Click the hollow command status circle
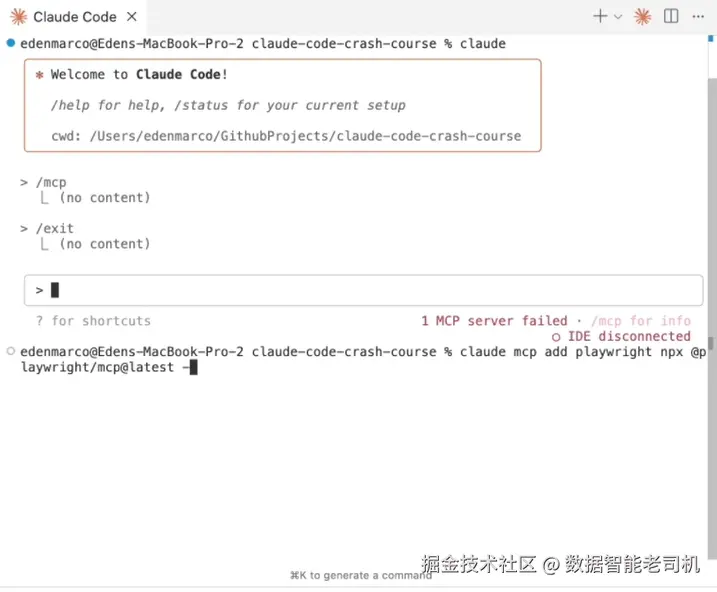The width and height of the screenshot is (717, 592). (11, 351)
